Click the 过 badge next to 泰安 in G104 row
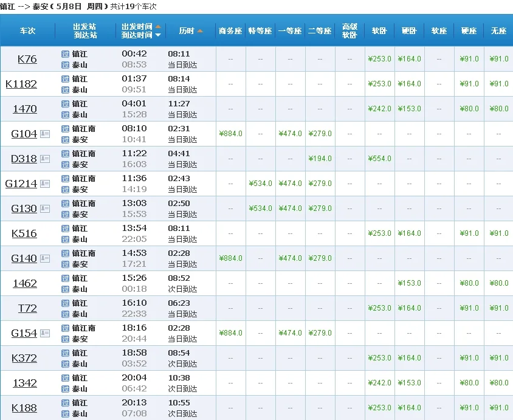This screenshot has width=513, height=420. point(64,140)
